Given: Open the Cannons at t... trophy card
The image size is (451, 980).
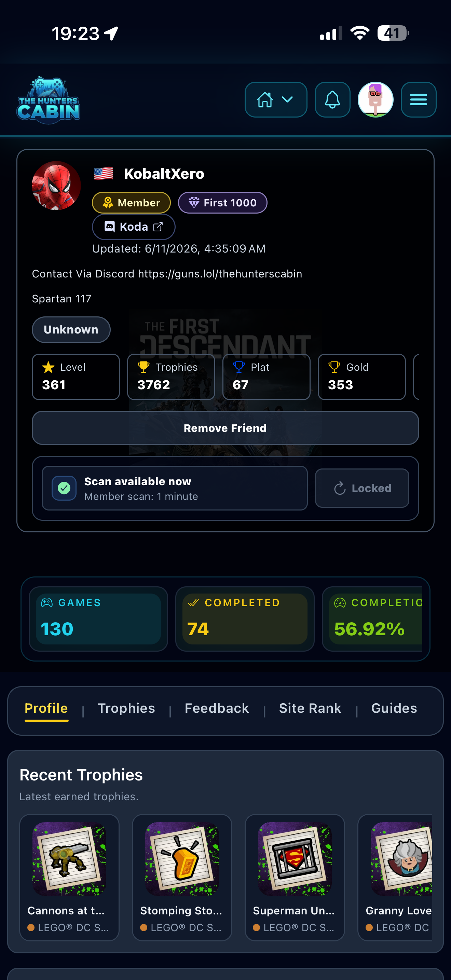Looking at the screenshot, I should pos(69,877).
